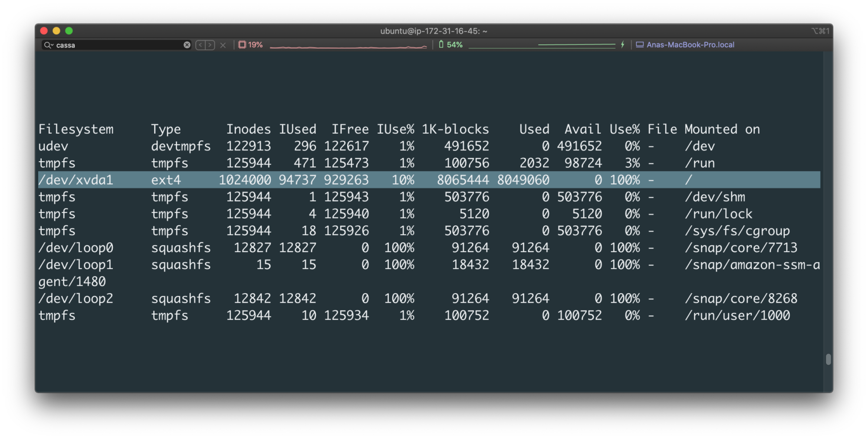Click the search field containing 'cassa'

click(117, 45)
